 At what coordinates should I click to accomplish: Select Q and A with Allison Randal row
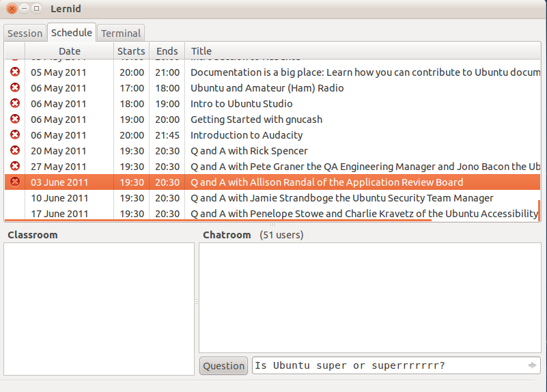click(x=272, y=182)
